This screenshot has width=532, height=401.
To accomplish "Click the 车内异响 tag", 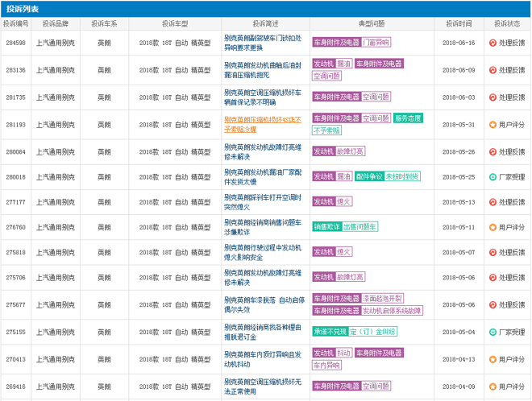I will point(326,365).
